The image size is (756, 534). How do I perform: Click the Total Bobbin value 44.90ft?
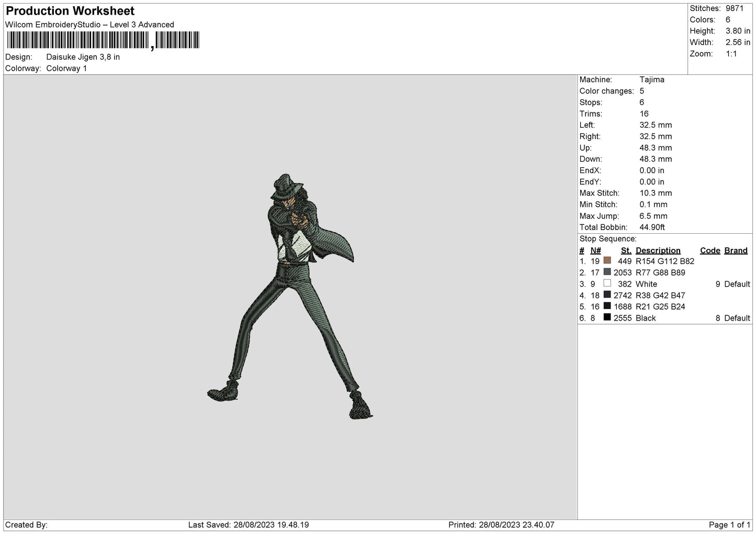pyautogui.click(x=652, y=227)
